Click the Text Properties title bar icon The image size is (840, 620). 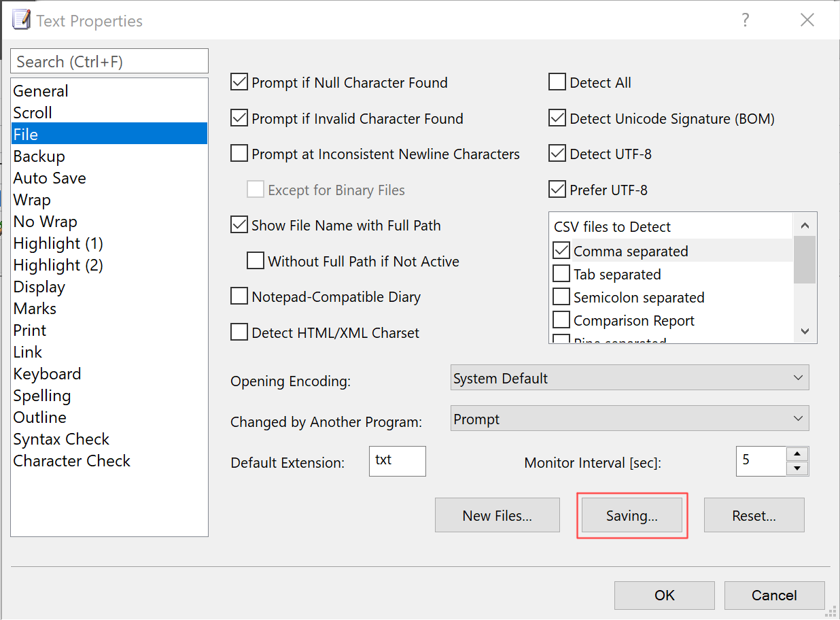(22, 20)
